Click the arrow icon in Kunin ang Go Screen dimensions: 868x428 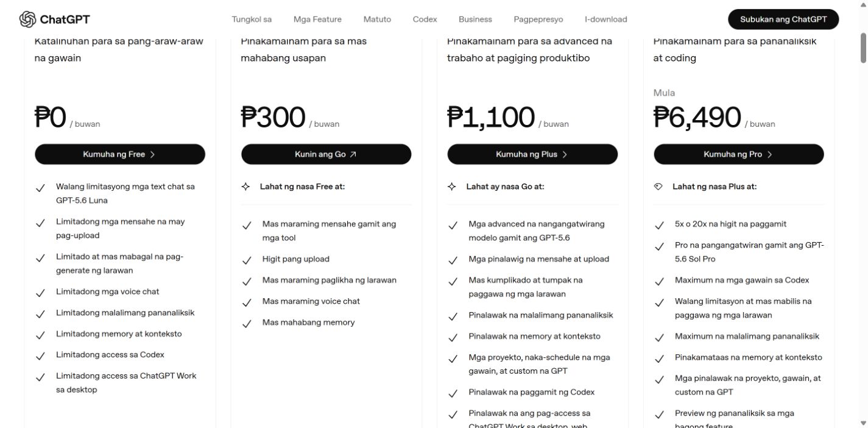[353, 155]
